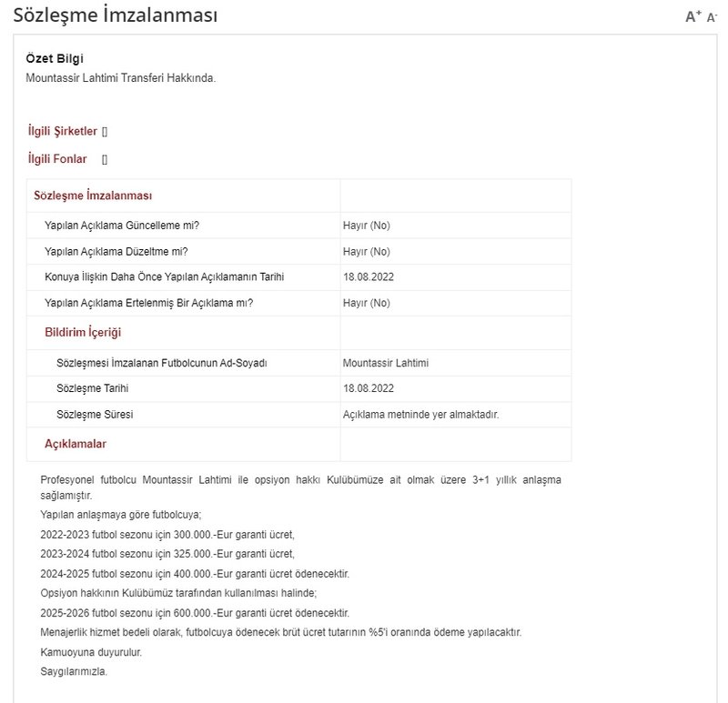728x703 pixels.
Task: Click the Mountassir Lahtimi Transferi summary text
Action: pos(120,77)
